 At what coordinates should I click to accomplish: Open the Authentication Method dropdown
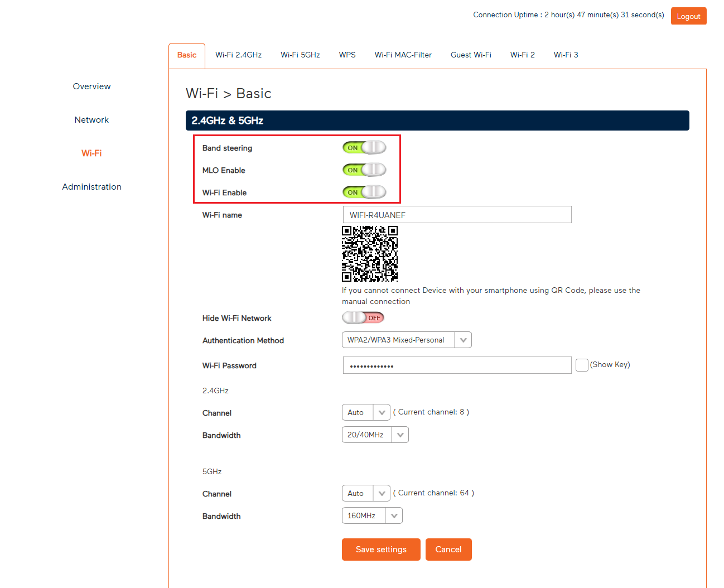[407, 340]
